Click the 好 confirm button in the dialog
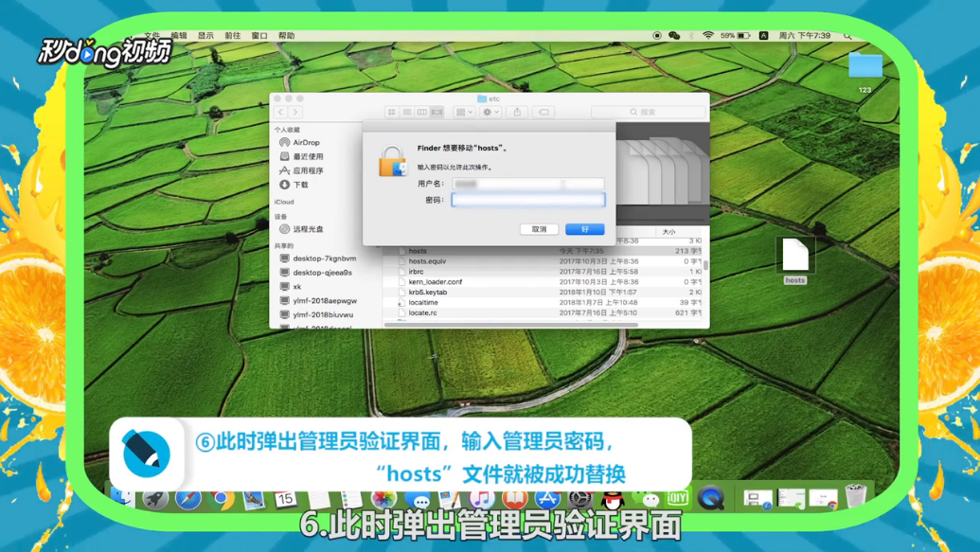 pos(584,229)
